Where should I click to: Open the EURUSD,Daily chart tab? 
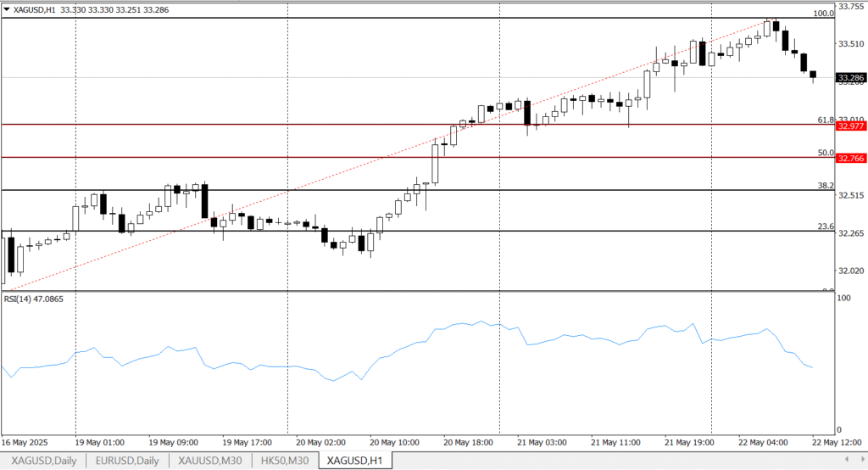click(x=127, y=460)
